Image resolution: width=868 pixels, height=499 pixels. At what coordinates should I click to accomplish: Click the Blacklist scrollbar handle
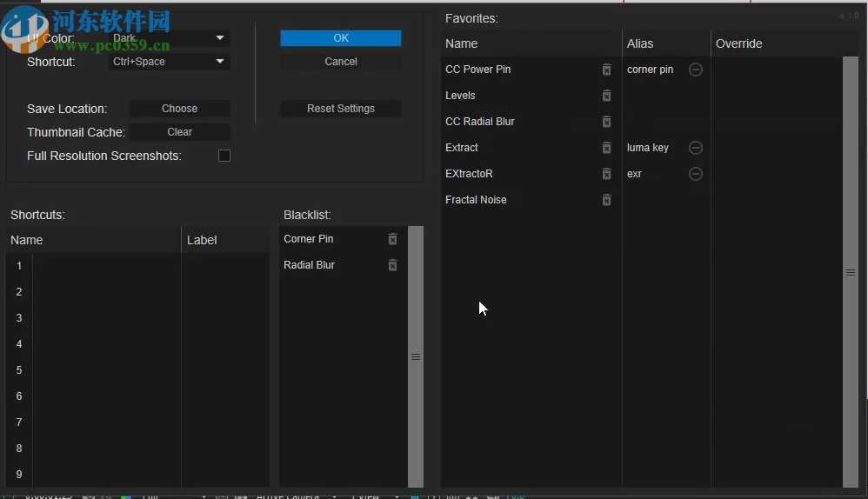coord(416,356)
